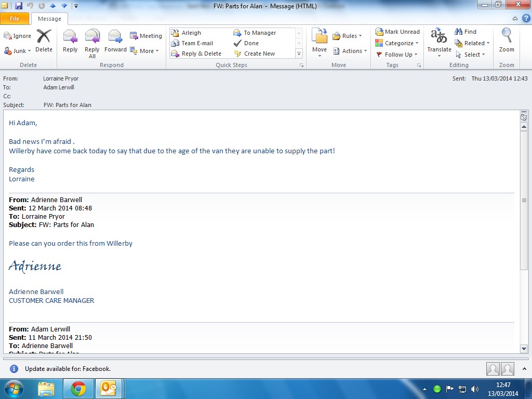Click the Reply icon
Screen dimensions: 532x399
click(70, 36)
